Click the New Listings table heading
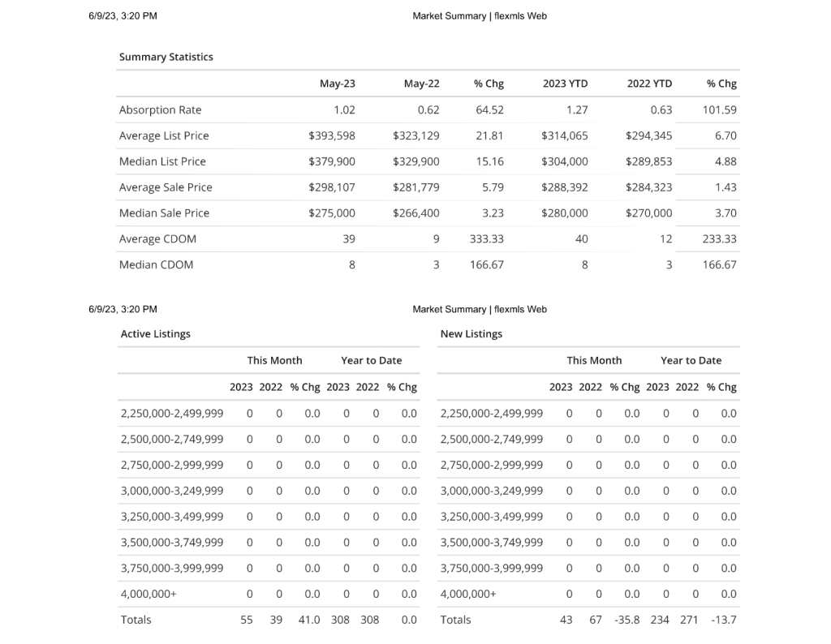 (471, 334)
